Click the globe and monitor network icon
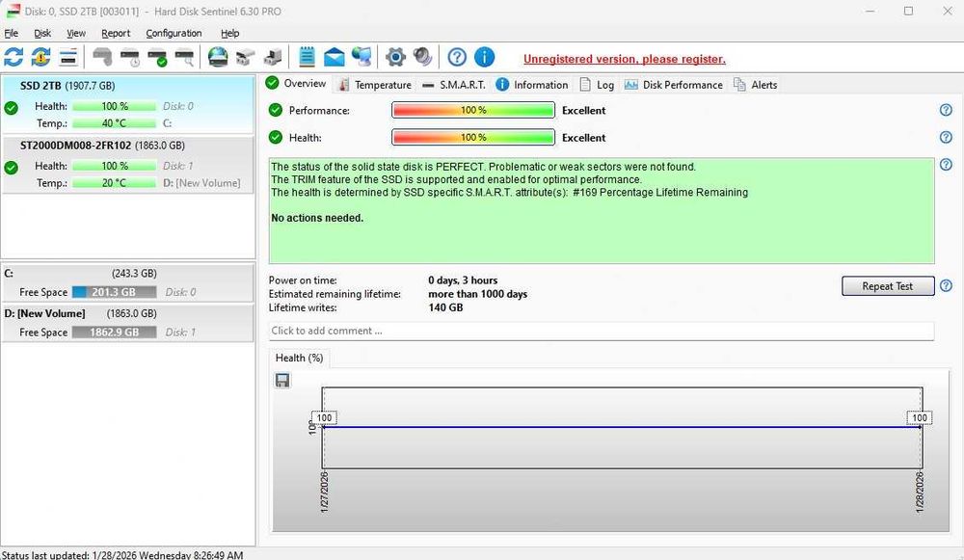Image resolution: width=964 pixels, height=560 pixels. (x=361, y=57)
